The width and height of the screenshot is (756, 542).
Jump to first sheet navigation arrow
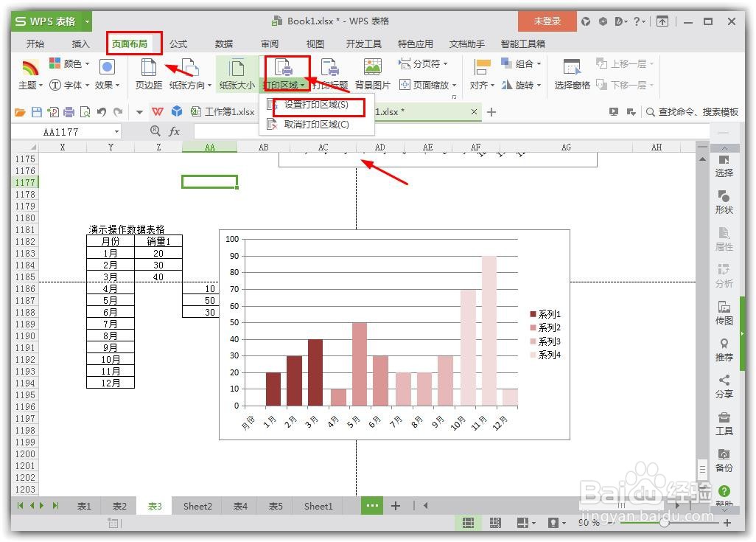click(x=20, y=506)
